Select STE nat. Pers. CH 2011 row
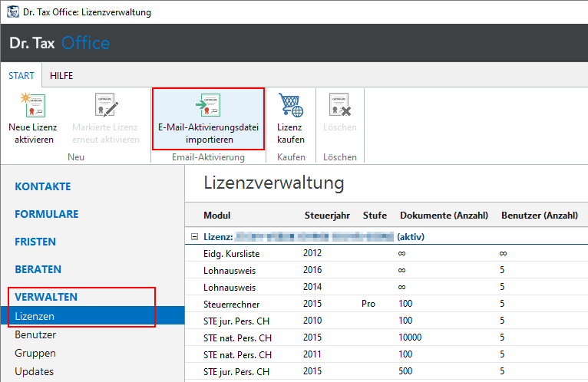This screenshot has height=382, width=588. point(386,354)
